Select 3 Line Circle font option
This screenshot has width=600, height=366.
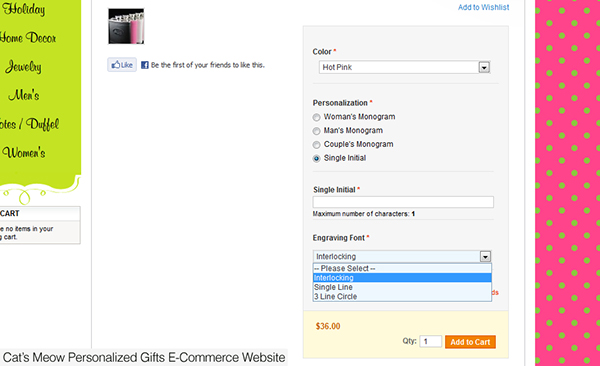[402, 297]
